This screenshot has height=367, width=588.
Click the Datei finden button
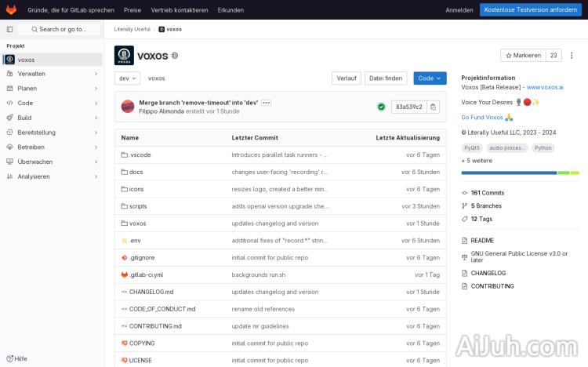click(386, 78)
